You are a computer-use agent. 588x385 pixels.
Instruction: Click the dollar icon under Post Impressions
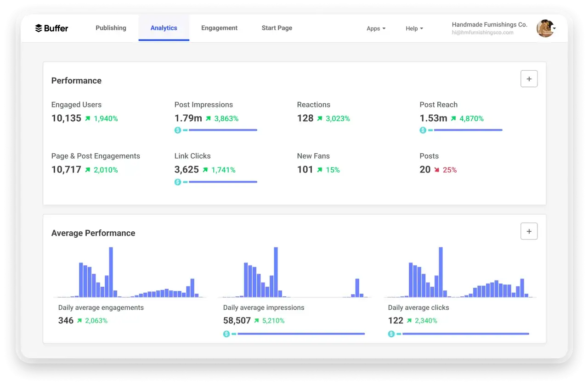coord(178,130)
